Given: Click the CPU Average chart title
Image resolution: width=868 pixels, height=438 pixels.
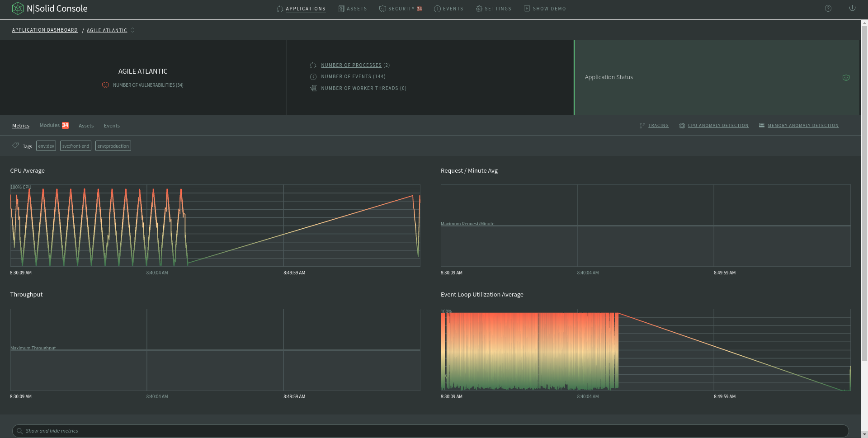Looking at the screenshot, I should tap(27, 170).
